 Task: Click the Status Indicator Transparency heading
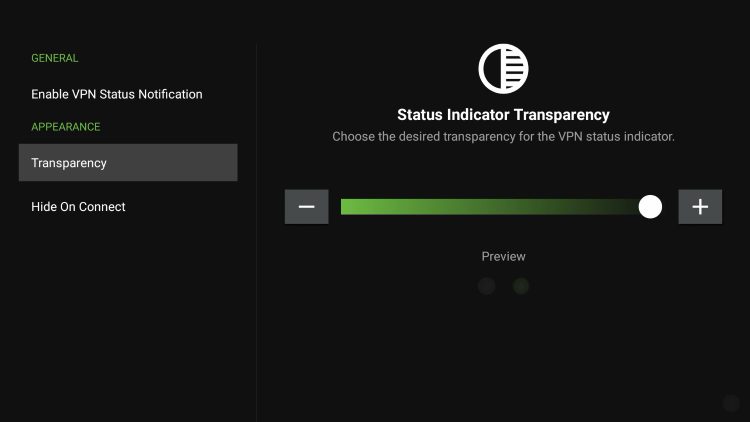(503, 115)
